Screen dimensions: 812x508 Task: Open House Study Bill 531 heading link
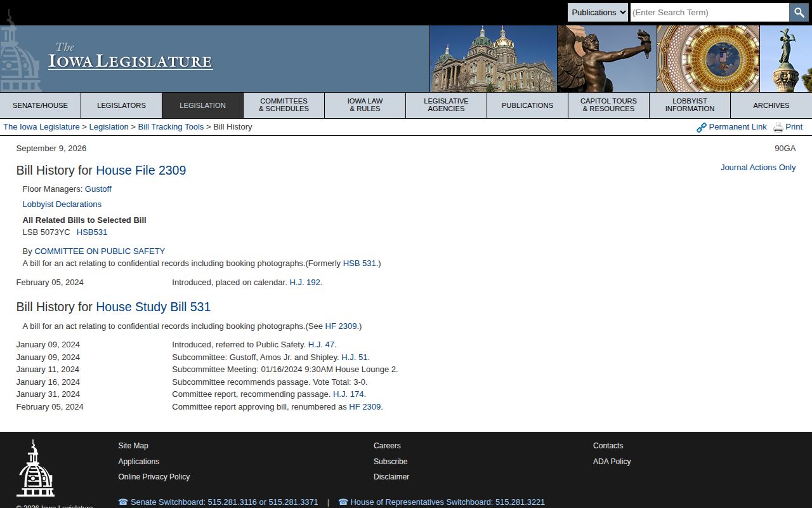153,307
